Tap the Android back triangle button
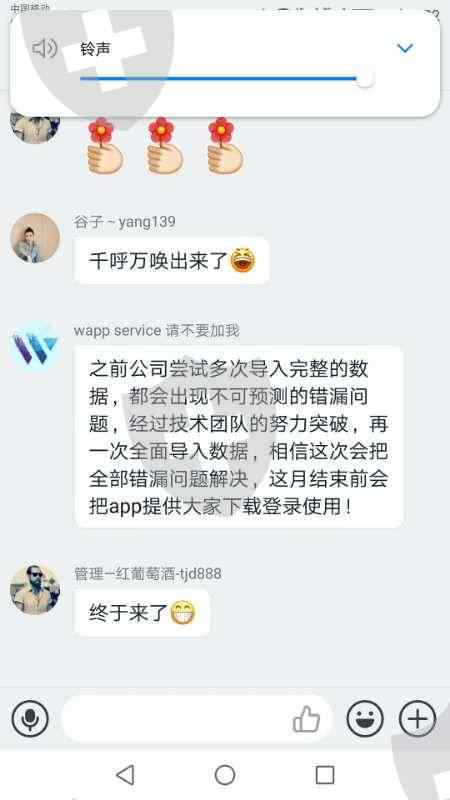Screen dimensions: 450x800 click(x=125, y=775)
